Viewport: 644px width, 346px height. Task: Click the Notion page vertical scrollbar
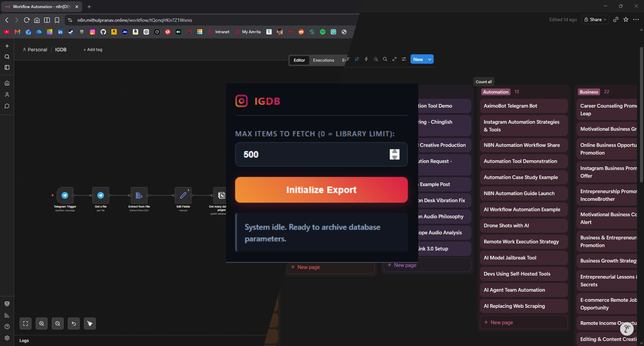641,114
